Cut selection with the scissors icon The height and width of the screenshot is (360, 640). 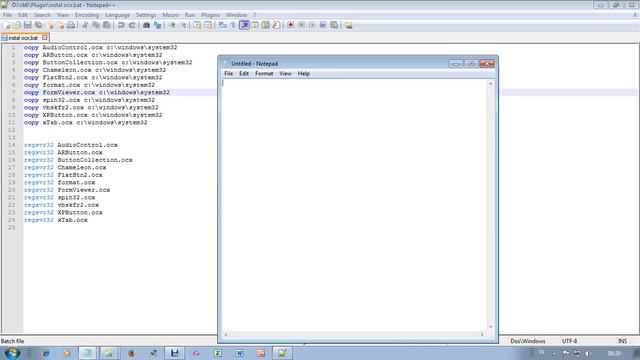pos(85,25)
